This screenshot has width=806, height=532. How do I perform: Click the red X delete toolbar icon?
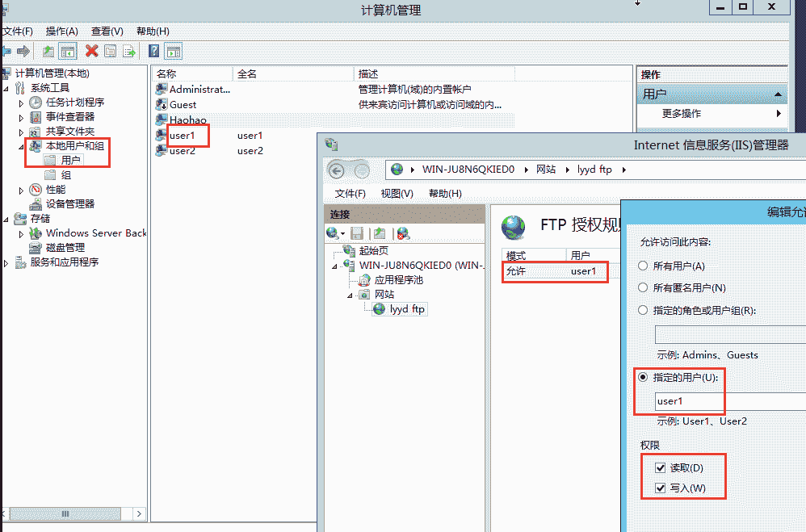[91, 51]
